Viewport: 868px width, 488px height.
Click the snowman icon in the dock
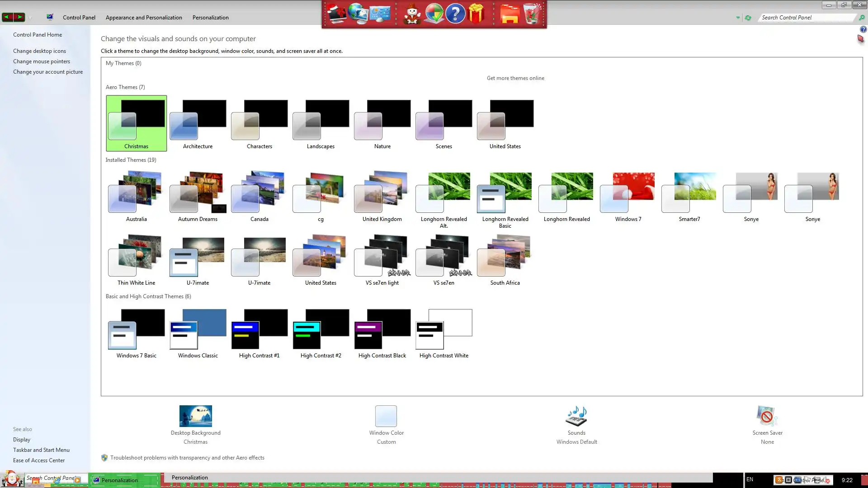tap(412, 14)
